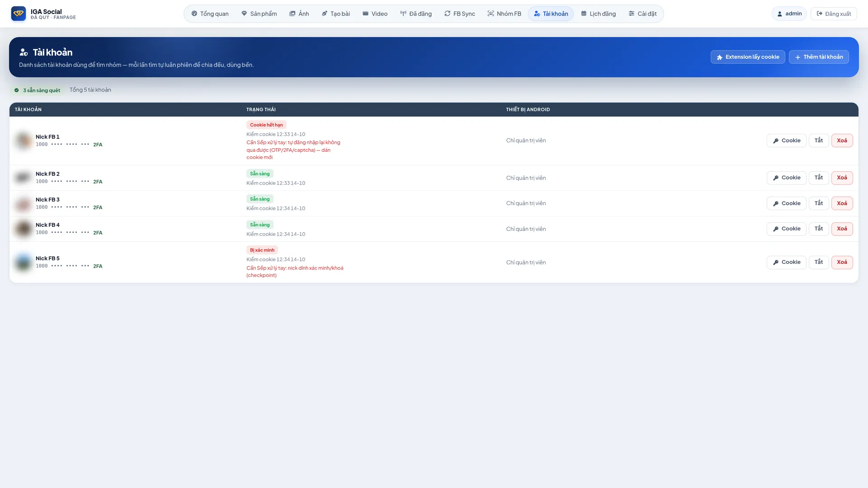Delete Nick FB 1 with Xoá

click(x=842, y=141)
